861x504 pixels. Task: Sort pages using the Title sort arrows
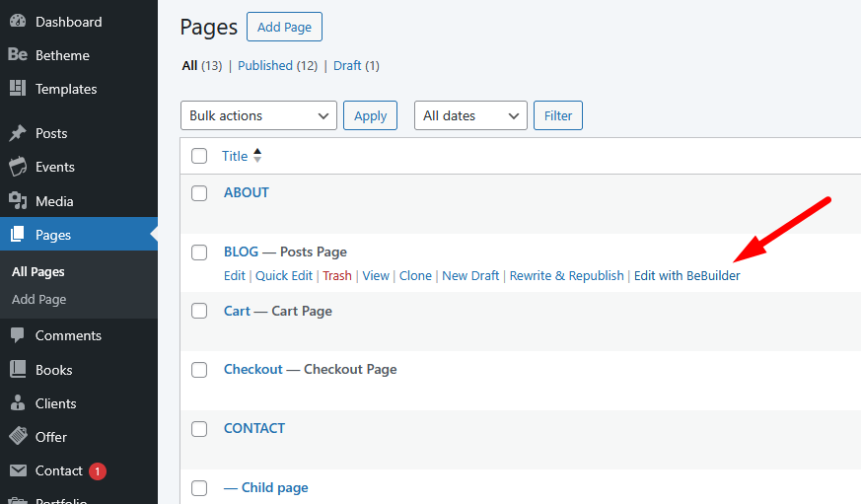[x=257, y=156]
